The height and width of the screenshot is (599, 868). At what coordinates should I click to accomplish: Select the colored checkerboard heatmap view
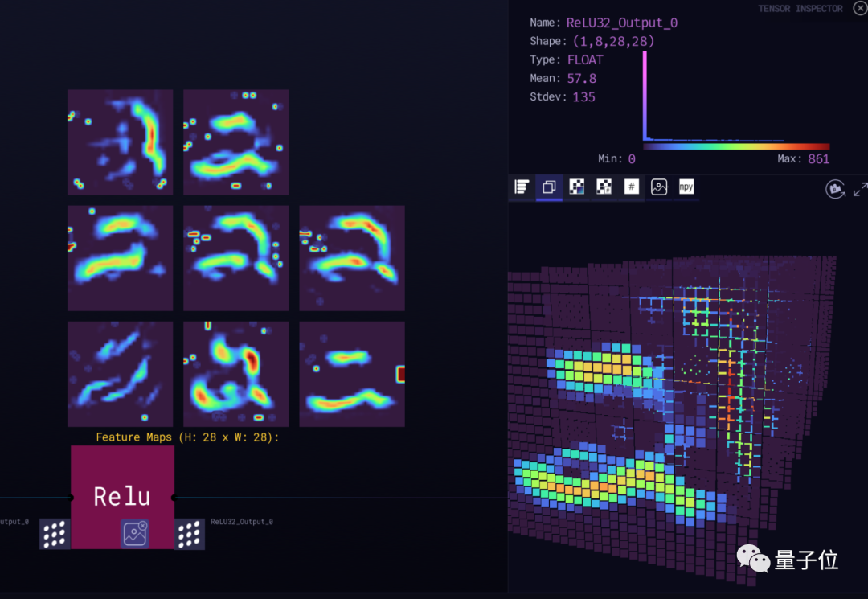point(577,187)
